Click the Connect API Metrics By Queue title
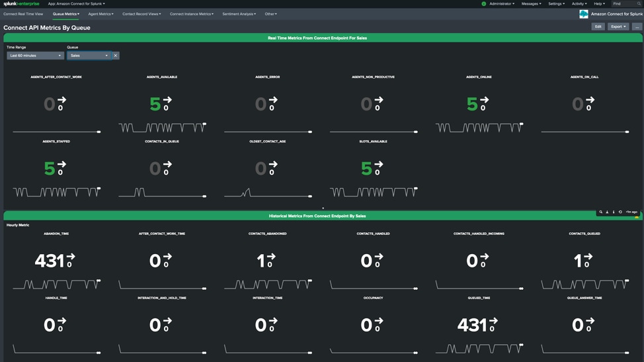The image size is (644, 362). click(47, 28)
